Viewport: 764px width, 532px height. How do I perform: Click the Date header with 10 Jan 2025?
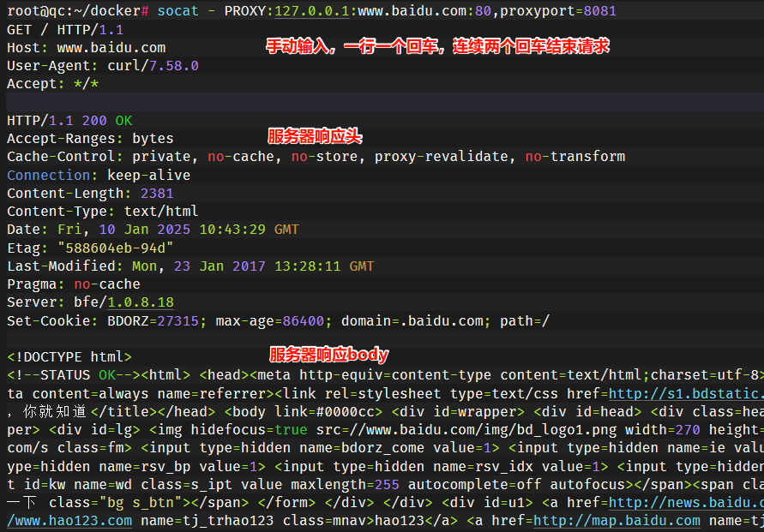pos(153,230)
